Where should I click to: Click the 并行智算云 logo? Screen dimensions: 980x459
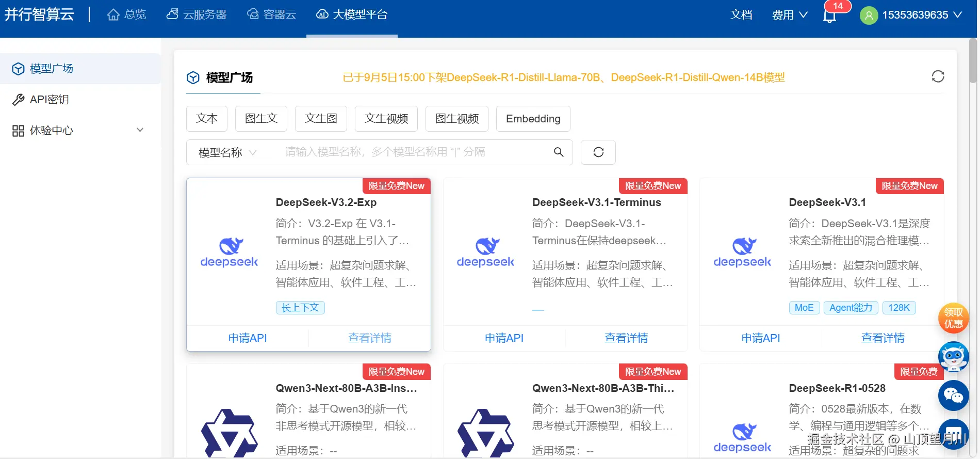[x=39, y=14]
